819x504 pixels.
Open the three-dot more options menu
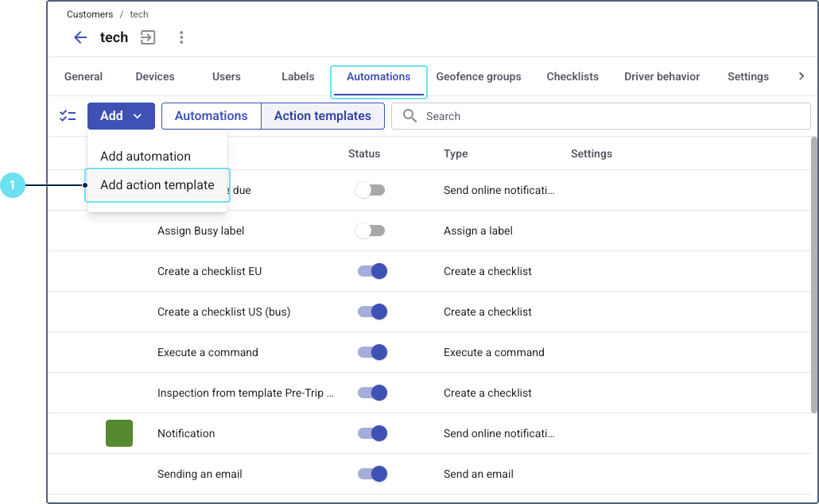click(x=181, y=37)
